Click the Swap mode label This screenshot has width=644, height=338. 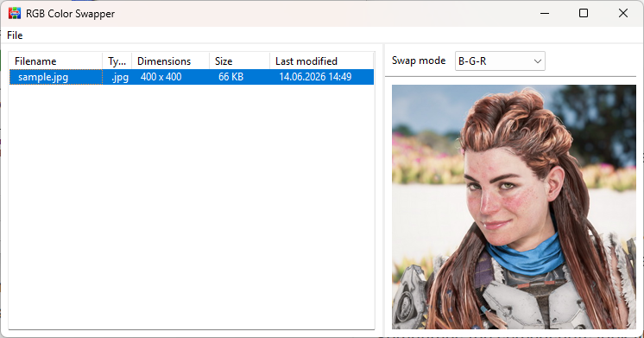tap(419, 61)
